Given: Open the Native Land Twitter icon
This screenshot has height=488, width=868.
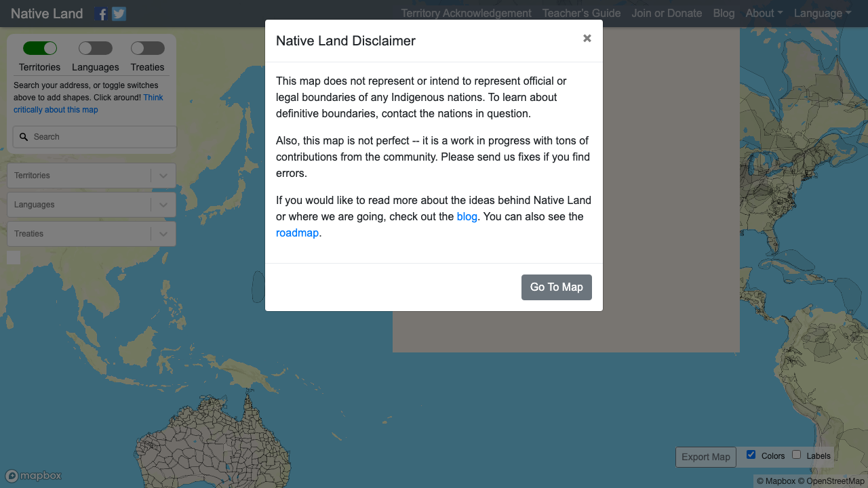Looking at the screenshot, I should click(x=119, y=14).
